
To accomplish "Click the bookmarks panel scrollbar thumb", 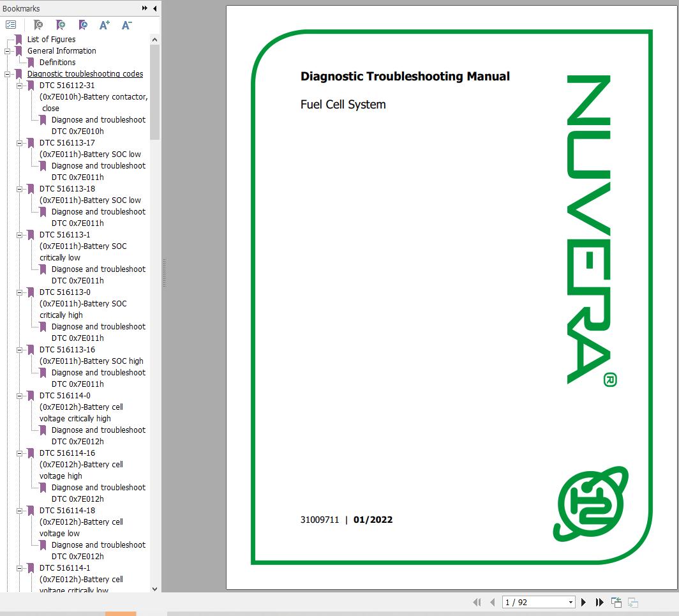I will (x=154, y=92).
